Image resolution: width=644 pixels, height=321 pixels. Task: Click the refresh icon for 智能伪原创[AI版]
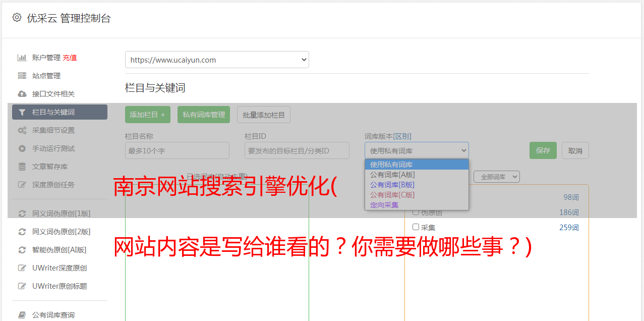(22, 250)
